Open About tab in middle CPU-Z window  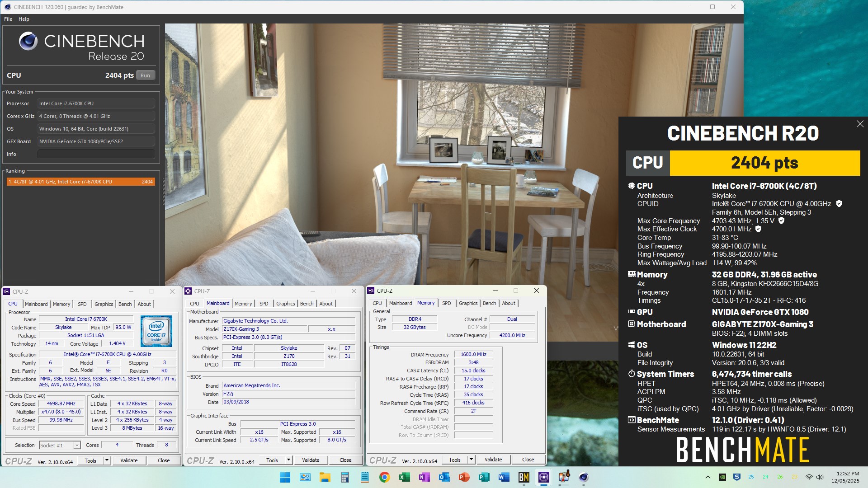(326, 304)
